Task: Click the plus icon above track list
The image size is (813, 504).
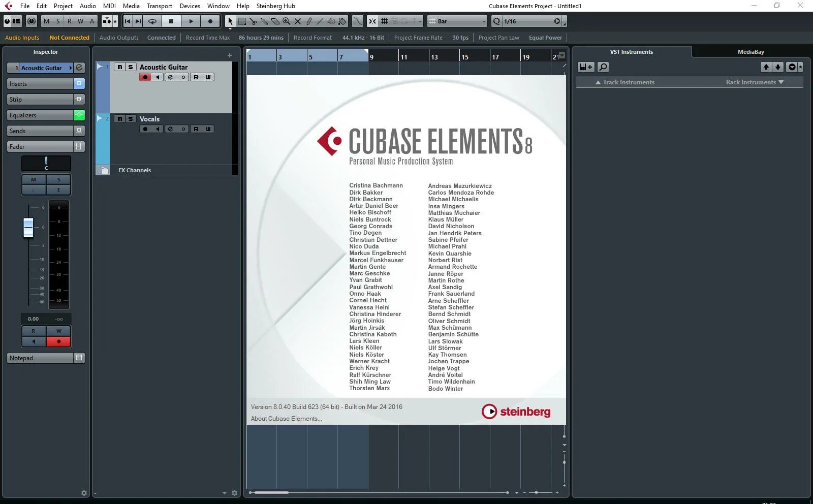Action: (230, 55)
